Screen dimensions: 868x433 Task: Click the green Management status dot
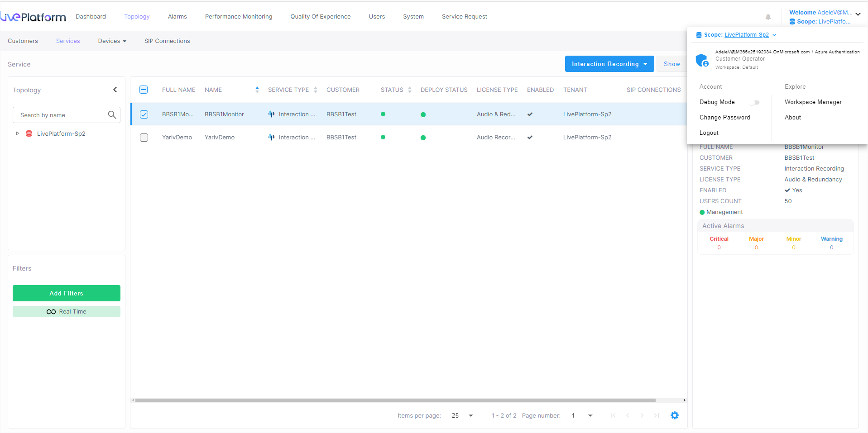click(702, 212)
